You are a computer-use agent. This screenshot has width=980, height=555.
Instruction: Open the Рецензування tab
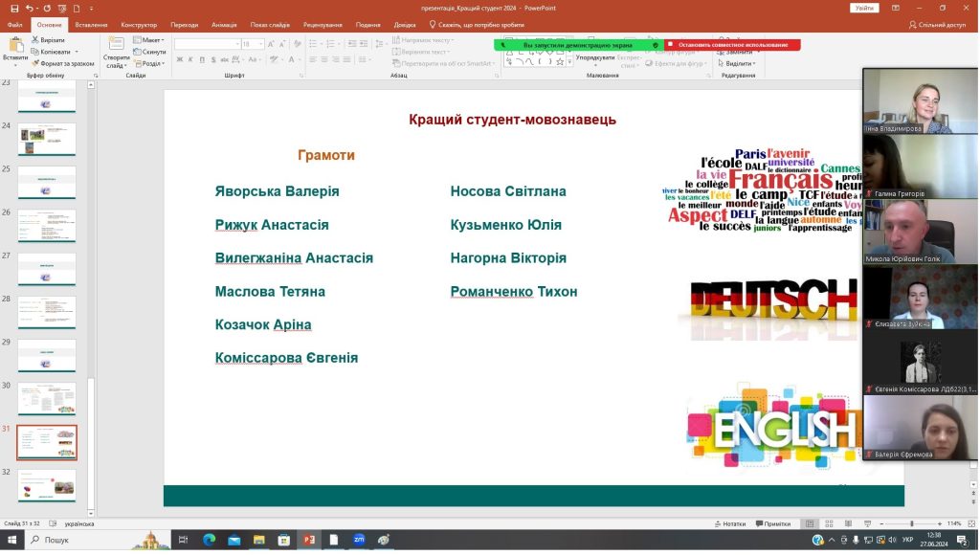click(x=323, y=25)
